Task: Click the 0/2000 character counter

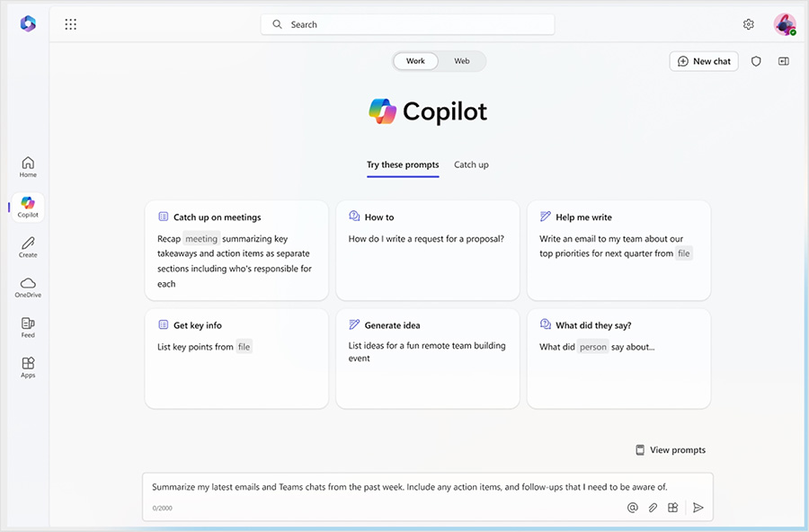Action: pyautogui.click(x=163, y=509)
